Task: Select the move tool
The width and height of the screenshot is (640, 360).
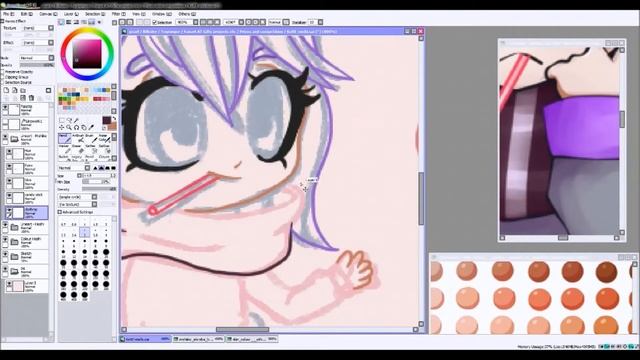Action: pyautogui.click(x=62, y=128)
